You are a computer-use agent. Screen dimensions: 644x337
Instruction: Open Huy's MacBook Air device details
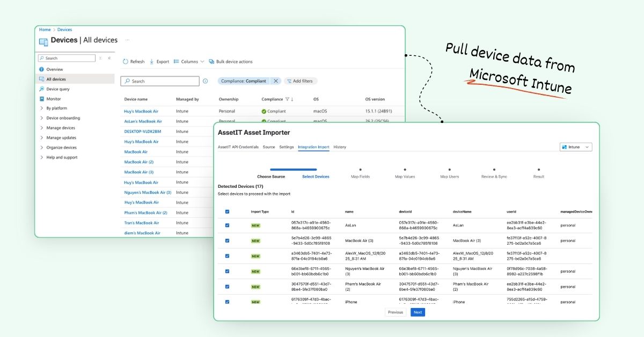[x=141, y=111]
